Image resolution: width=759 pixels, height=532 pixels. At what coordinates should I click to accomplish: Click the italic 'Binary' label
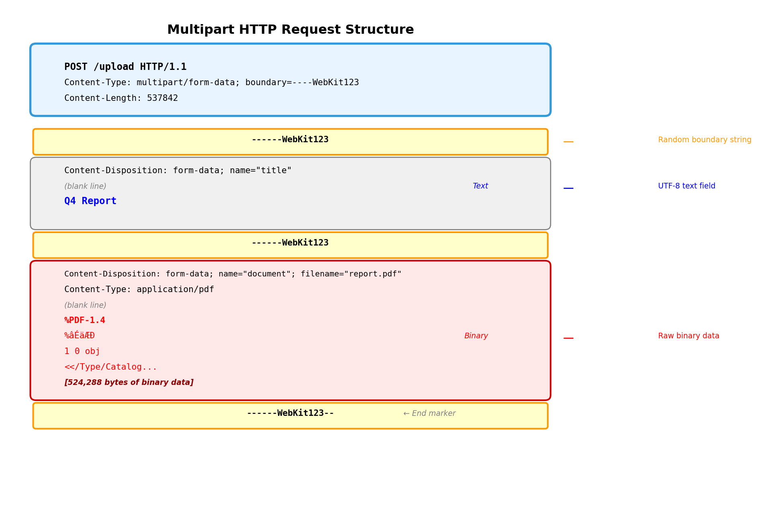click(476, 336)
